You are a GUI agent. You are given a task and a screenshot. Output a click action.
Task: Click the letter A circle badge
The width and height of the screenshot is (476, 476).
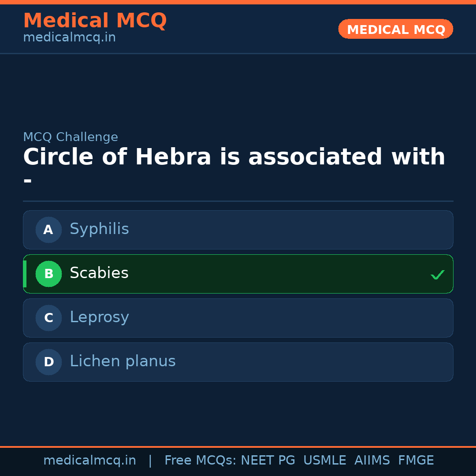[x=48, y=230]
